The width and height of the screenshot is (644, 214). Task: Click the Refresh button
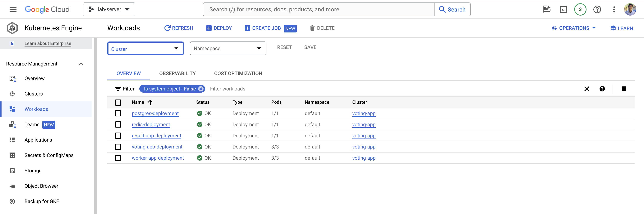pos(178,28)
